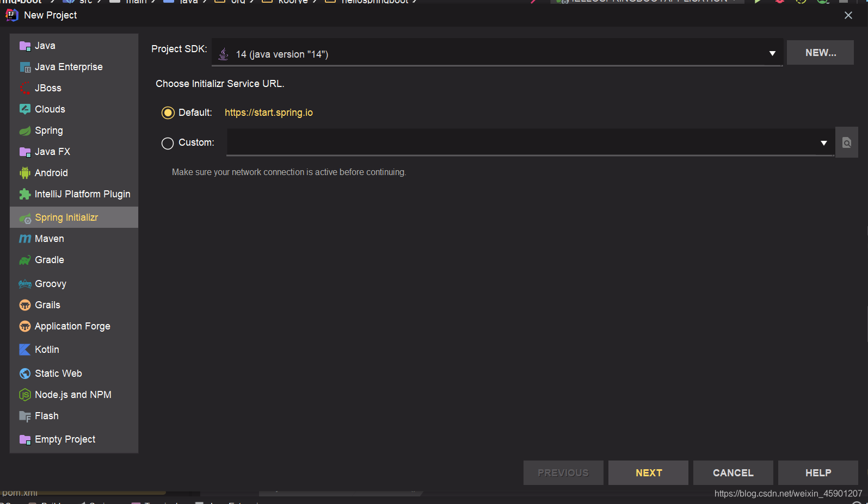Click the Groovy icon

pyautogui.click(x=25, y=284)
